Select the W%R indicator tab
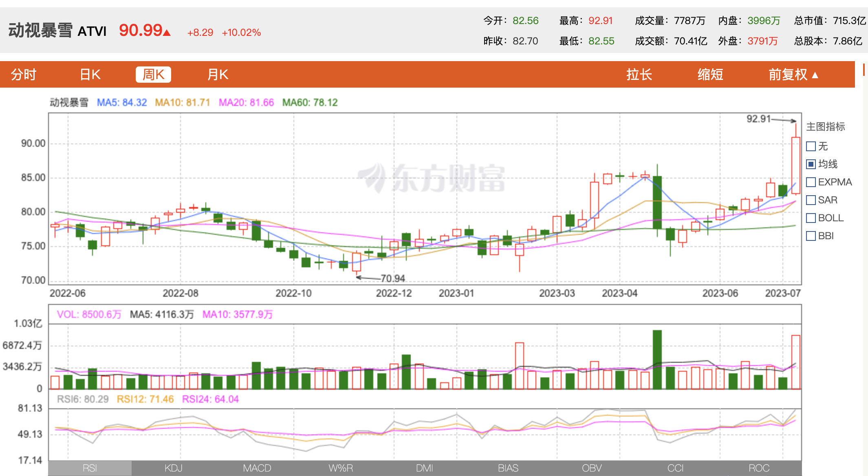This screenshot has height=476, width=868. coord(341,468)
